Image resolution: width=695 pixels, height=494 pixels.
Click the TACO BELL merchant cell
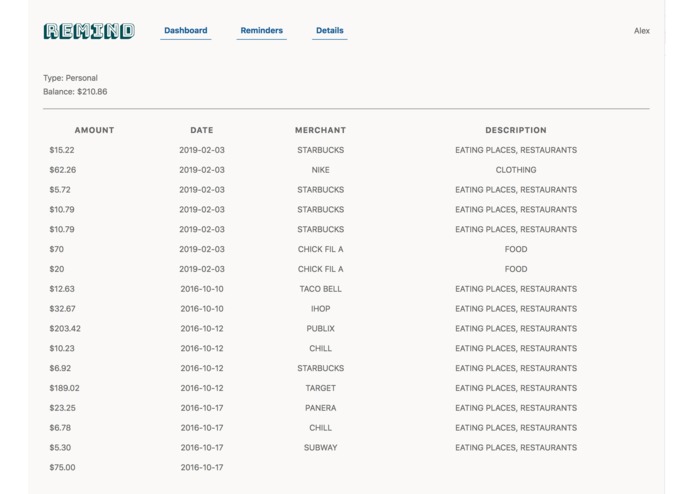click(x=320, y=289)
